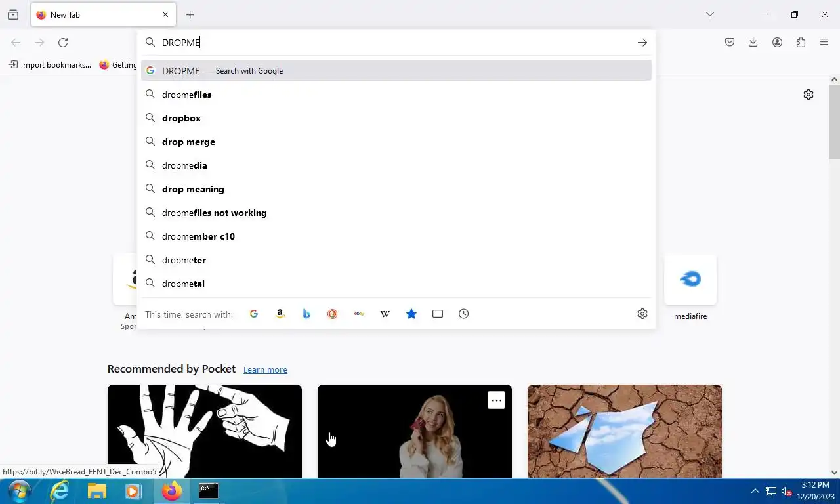Image resolution: width=840 pixels, height=504 pixels.
Task: Open the Extensions panel
Action: coord(801,43)
